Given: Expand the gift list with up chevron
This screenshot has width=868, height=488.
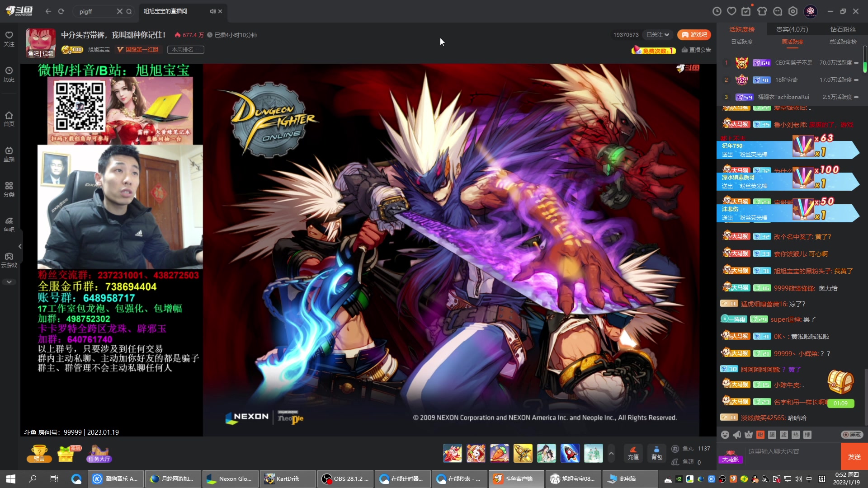Looking at the screenshot, I should [x=611, y=453].
